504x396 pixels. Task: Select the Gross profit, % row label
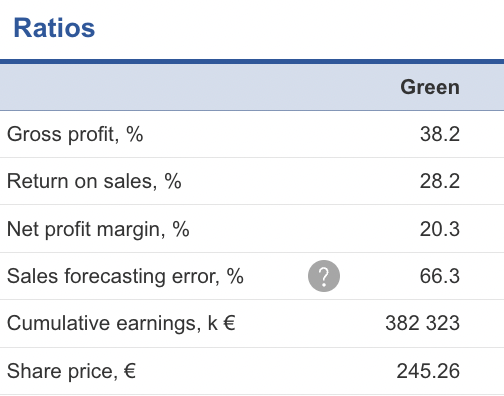(x=75, y=134)
